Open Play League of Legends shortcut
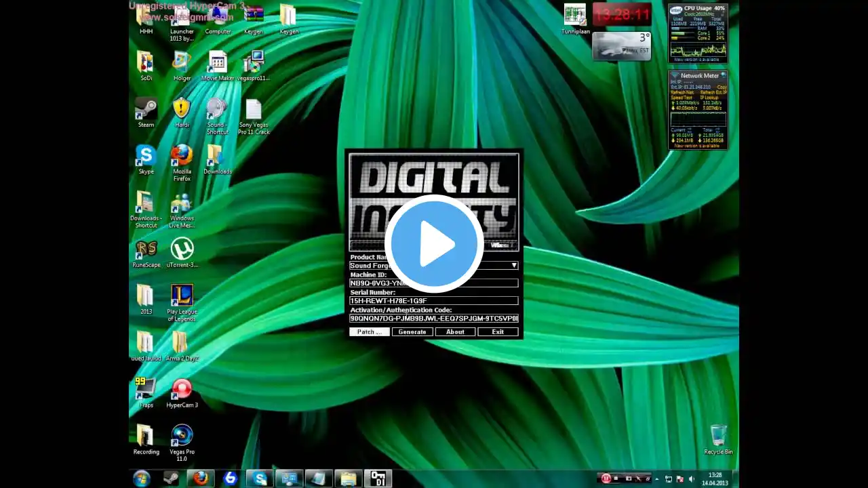 [x=182, y=296]
